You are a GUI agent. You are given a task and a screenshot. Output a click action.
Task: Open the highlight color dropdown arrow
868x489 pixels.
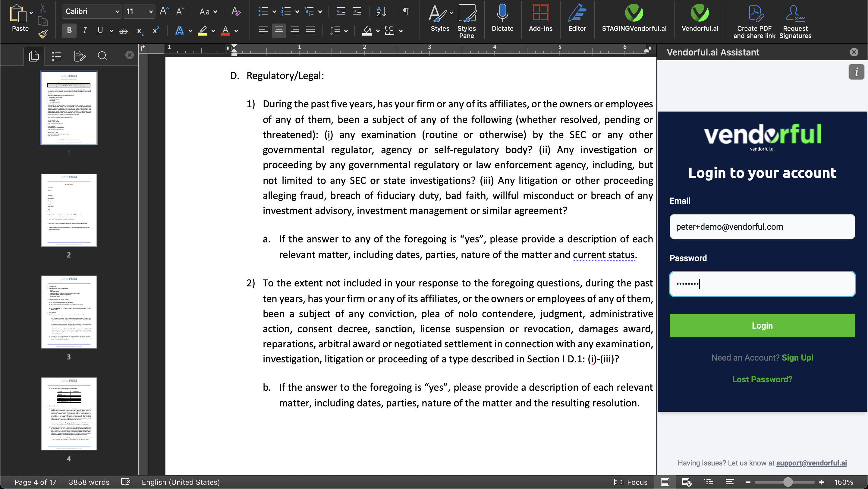pyautogui.click(x=213, y=31)
